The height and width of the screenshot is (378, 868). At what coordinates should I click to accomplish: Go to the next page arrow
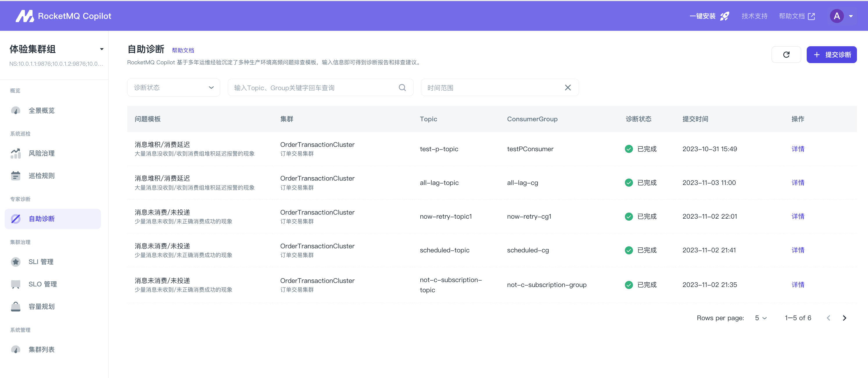point(844,318)
